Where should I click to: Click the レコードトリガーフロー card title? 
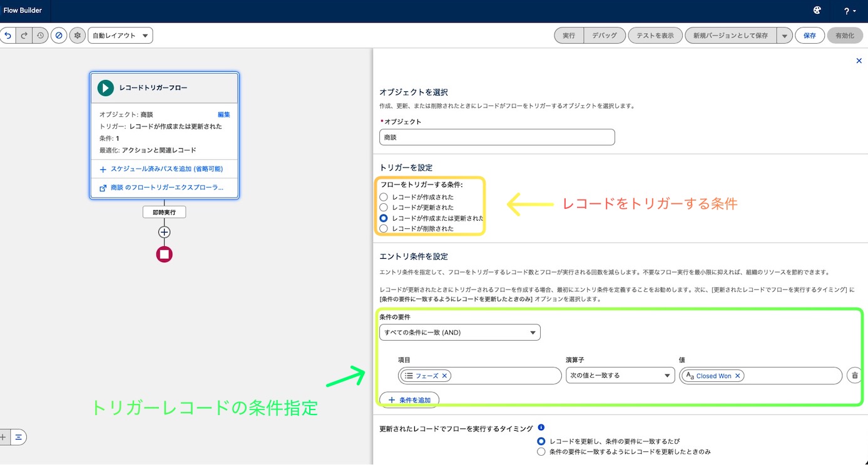coord(153,88)
